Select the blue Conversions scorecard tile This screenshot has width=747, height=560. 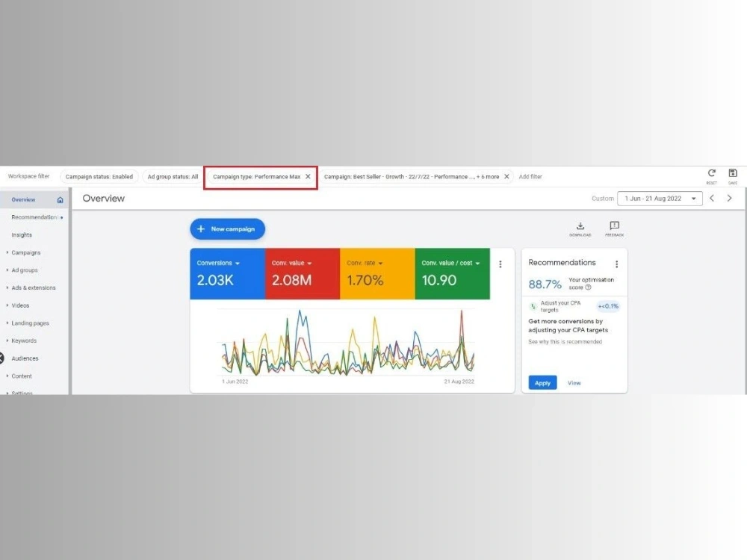coord(227,274)
